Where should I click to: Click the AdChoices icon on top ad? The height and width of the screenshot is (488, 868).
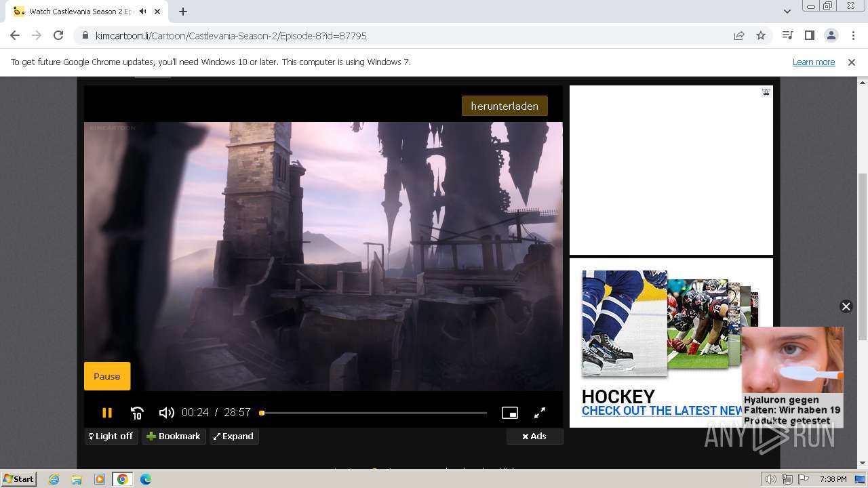coord(766,92)
